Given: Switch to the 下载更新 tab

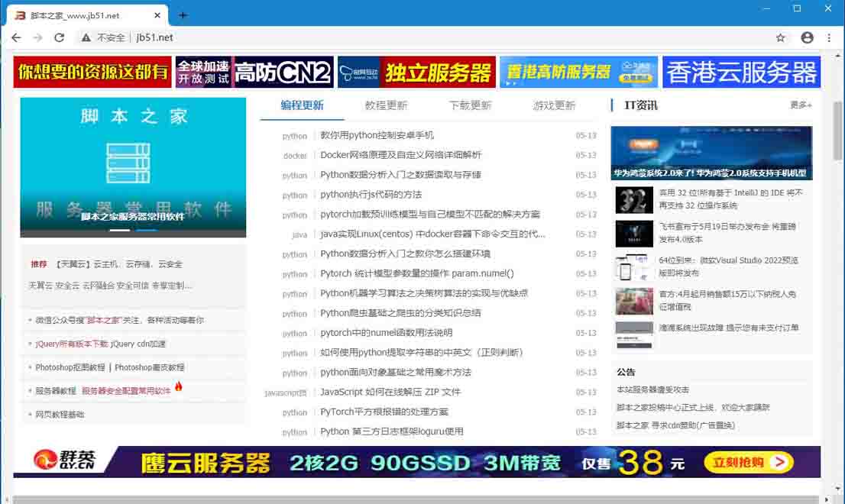Looking at the screenshot, I should 470,105.
